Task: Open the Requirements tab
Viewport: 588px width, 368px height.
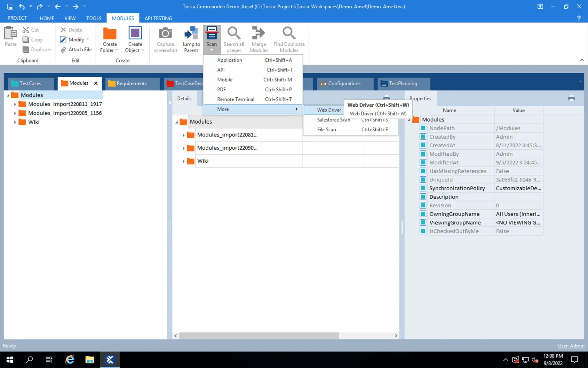Action: pos(131,83)
